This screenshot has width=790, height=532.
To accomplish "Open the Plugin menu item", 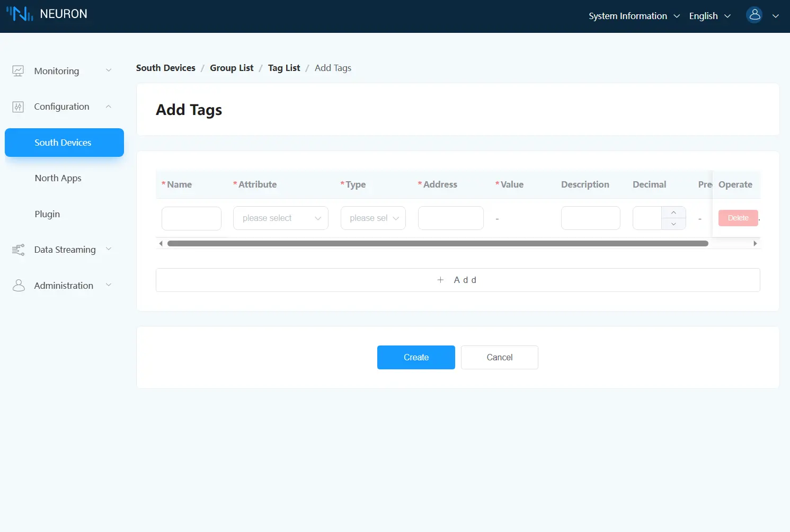I will [x=47, y=214].
